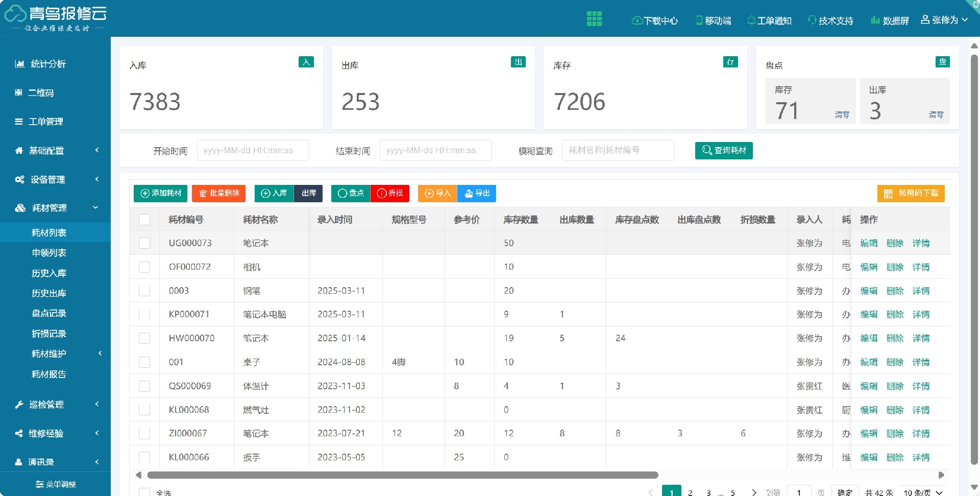Switch to 历史入库 inbound history
Screen dimensions: 980x496
click(x=50, y=273)
